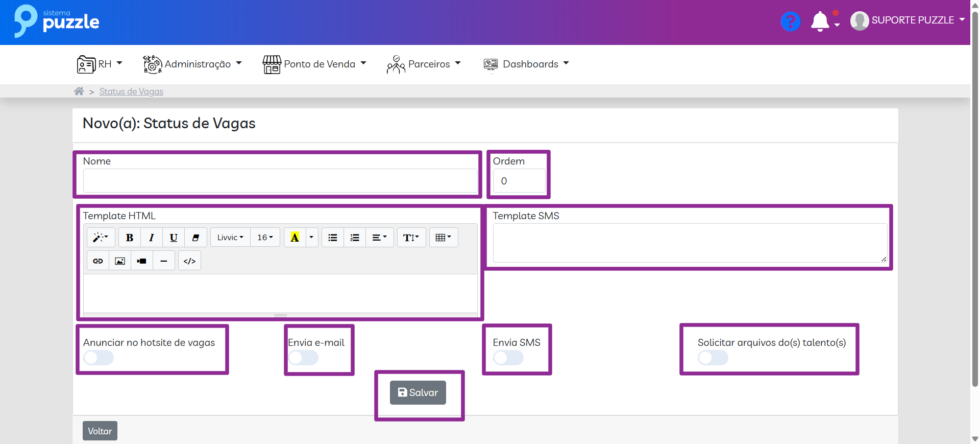
Task: Click the Salvar button
Action: tap(418, 392)
